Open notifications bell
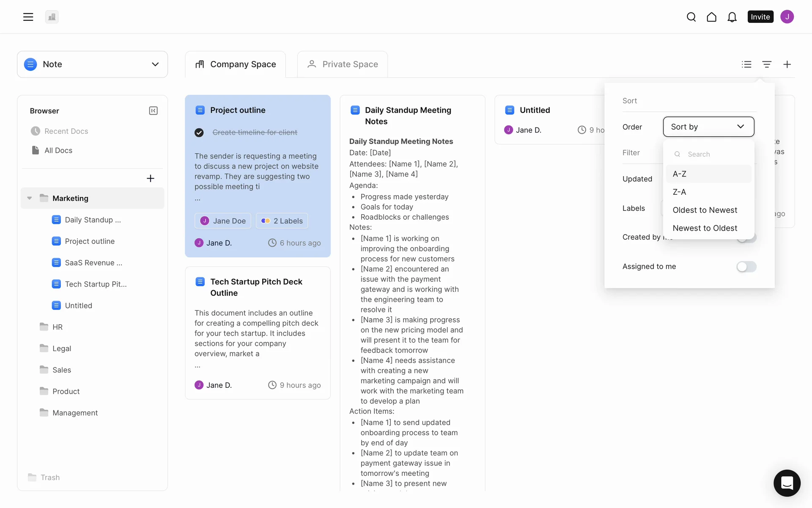This screenshot has width=812, height=508. pyautogui.click(x=732, y=17)
